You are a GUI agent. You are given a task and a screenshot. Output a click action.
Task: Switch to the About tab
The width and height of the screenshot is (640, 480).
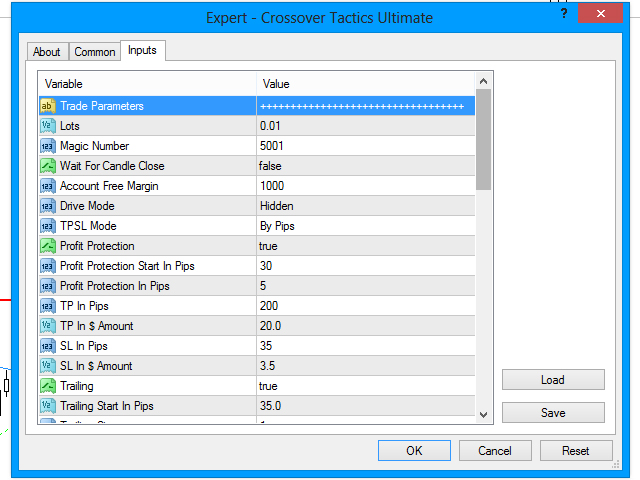[47, 52]
